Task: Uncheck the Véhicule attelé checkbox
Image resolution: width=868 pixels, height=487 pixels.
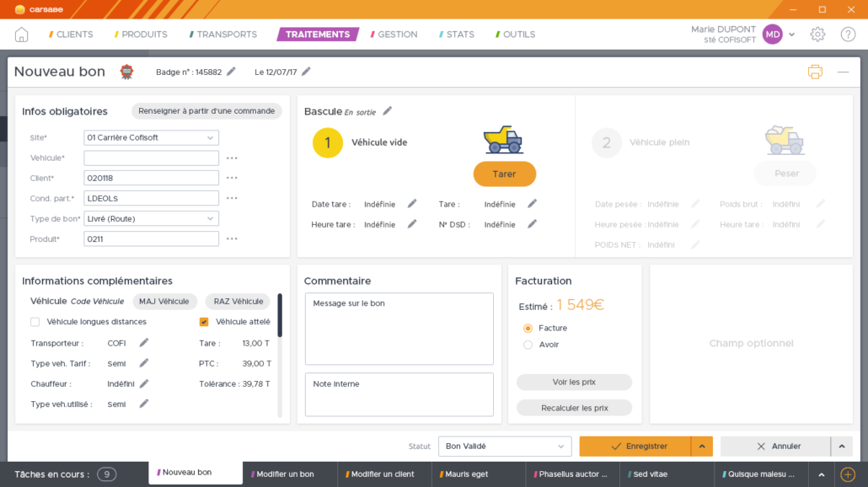Action: click(204, 322)
